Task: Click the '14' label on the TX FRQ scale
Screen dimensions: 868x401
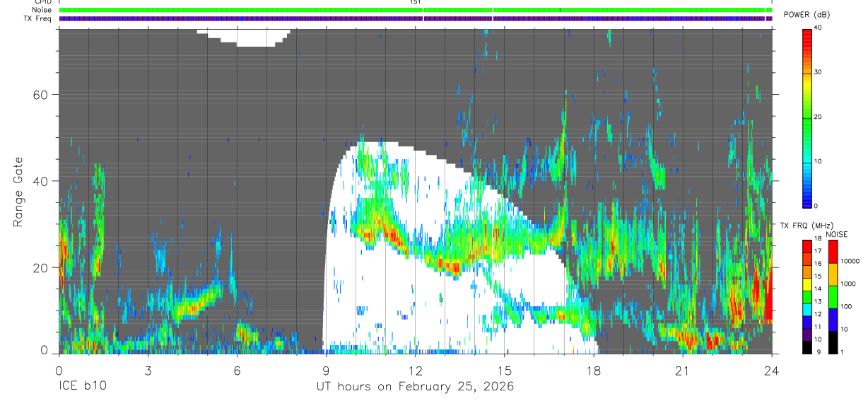Action: click(x=818, y=289)
